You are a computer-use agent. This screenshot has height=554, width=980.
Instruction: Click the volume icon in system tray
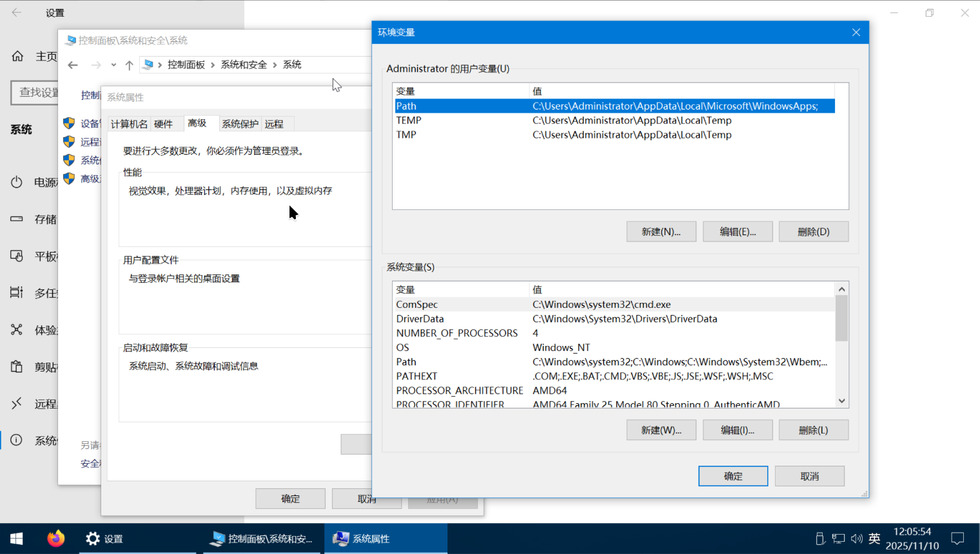coord(856,539)
